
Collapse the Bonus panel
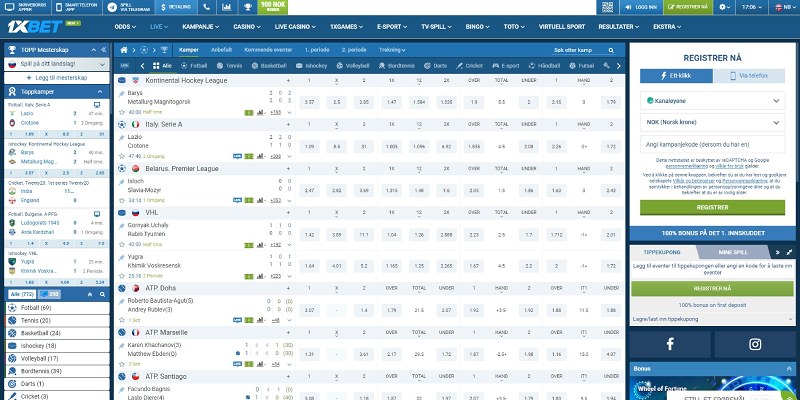(789, 368)
